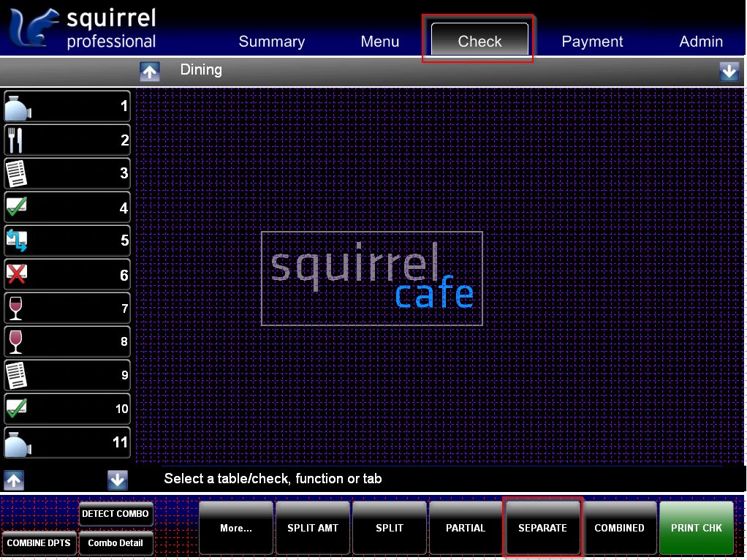Image resolution: width=747 pixels, height=560 pixels.
Task: Click the up arrow beside Dining
Action: click(x=150, y=72)
